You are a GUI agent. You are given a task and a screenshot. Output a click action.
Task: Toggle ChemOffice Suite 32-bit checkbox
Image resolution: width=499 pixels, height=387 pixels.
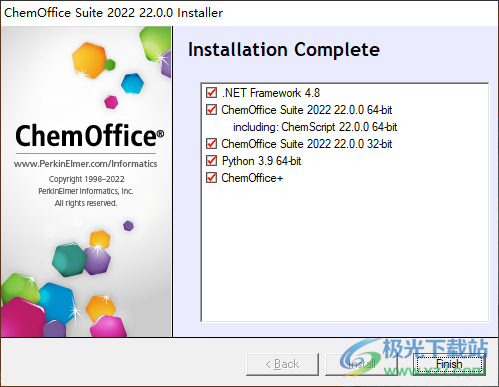[x=211, y=144]
